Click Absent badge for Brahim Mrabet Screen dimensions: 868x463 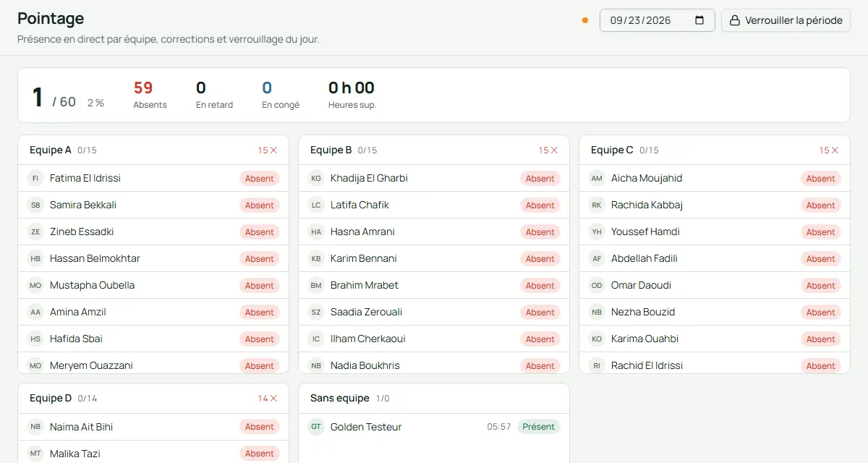pyautogui.click(x=540, y=285)
